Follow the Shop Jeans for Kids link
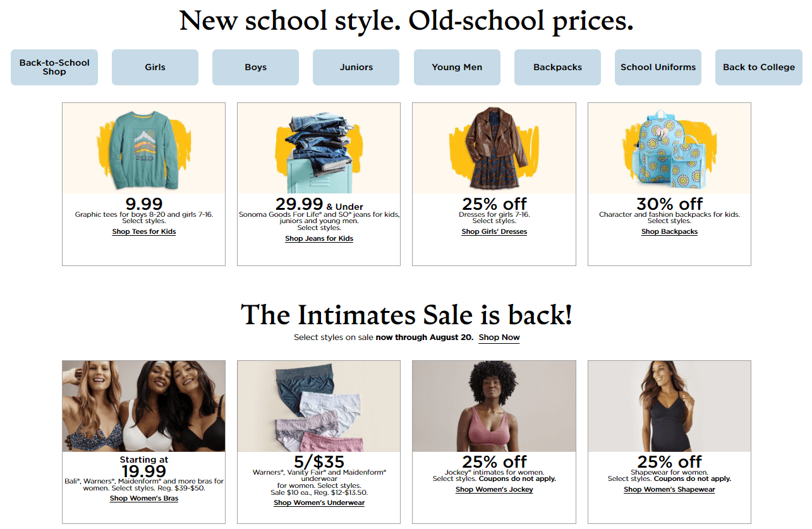The width and height of the screenshot is (812, 529). tap(319, 239)
